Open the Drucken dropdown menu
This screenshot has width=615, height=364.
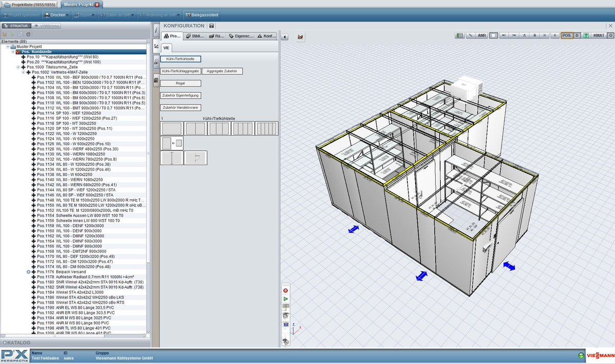pyautogui.click(x=56, y=15)
